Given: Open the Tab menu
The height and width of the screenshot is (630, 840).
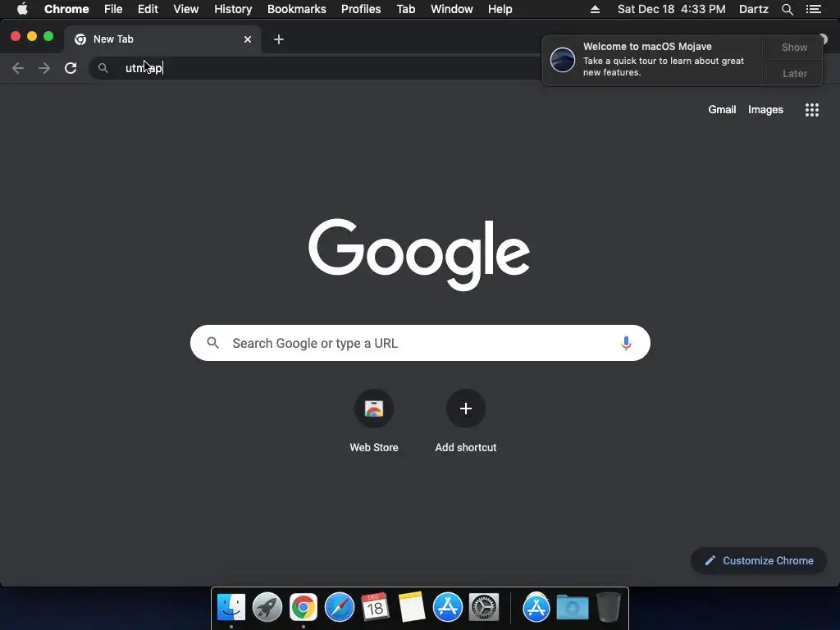Looking at the screenshot, I should 405,9.
